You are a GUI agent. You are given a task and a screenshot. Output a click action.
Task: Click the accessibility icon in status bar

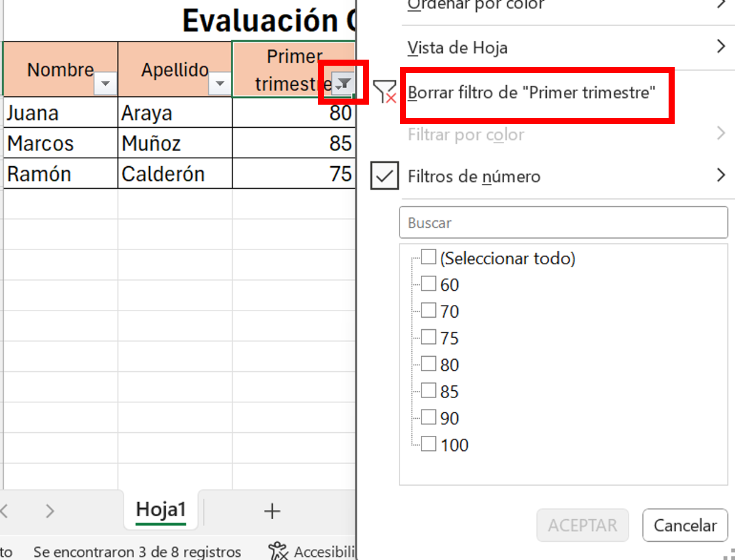click(x=278, y=551)
